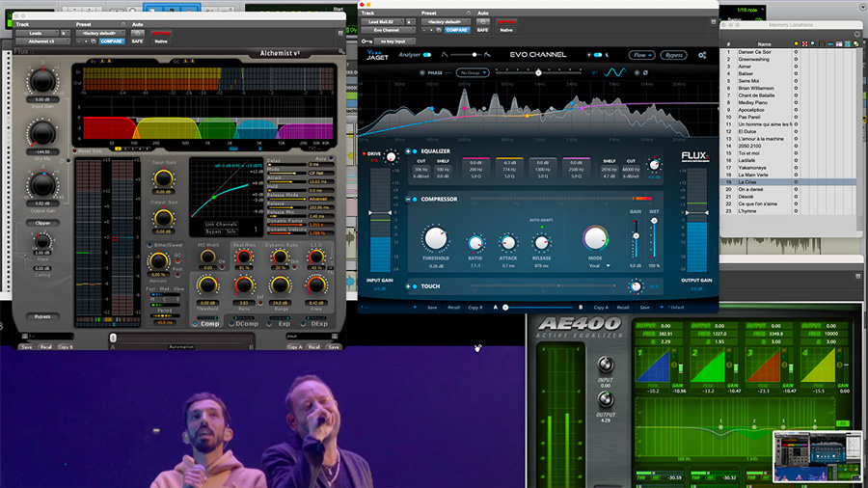Screen dimensions: 868x488
Task: Click the AE400 Input knob
Action: click(x=605, y=364)
